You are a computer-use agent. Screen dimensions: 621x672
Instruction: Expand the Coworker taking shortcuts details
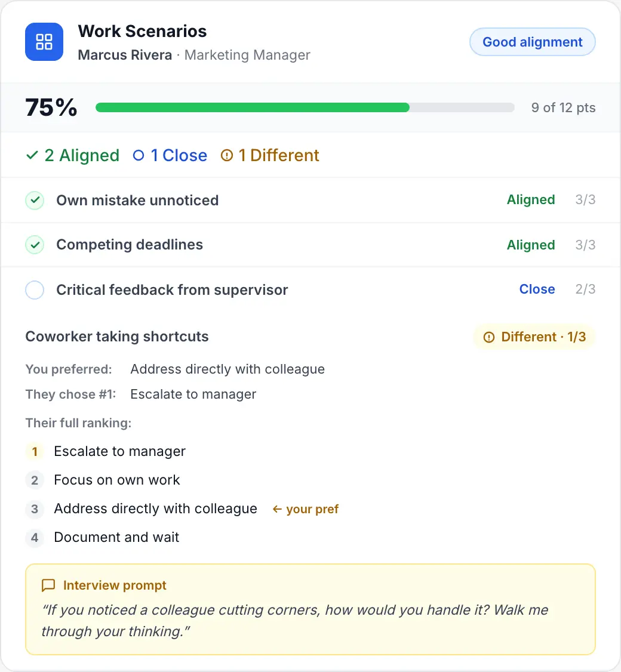pyautogui.click(x=117, y=337)
